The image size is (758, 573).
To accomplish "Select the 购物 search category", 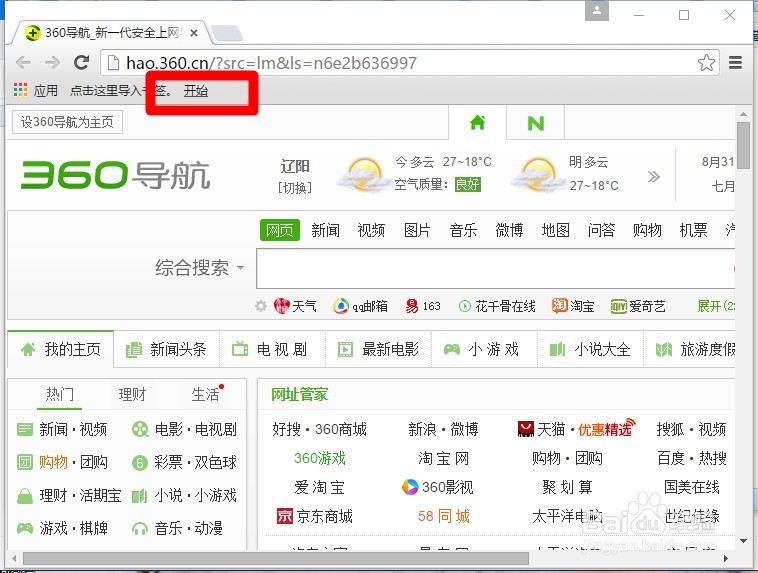I will [x=647, y=230].
